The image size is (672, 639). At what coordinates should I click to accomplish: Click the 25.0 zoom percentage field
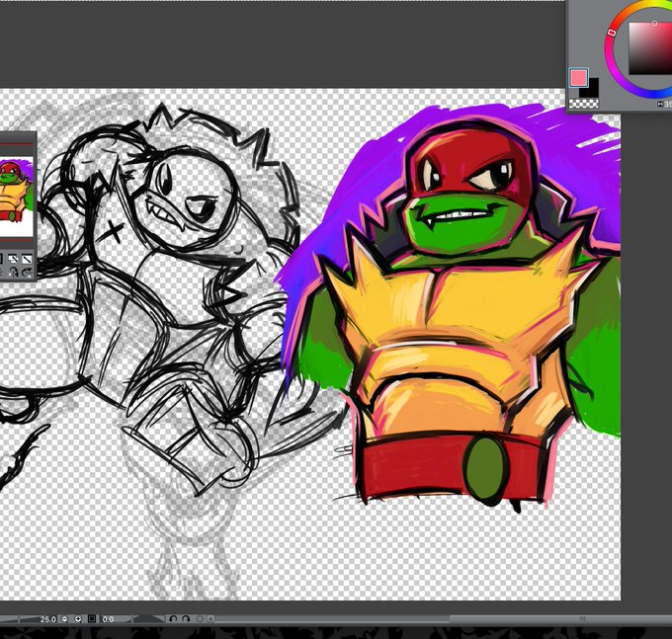[x=47, y=619]
